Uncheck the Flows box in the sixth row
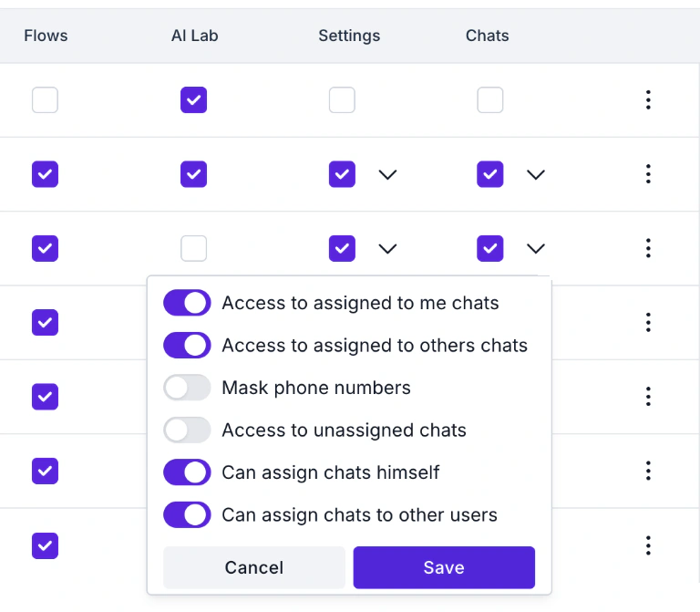Screen dimensions: 700x612 [45, 471]
